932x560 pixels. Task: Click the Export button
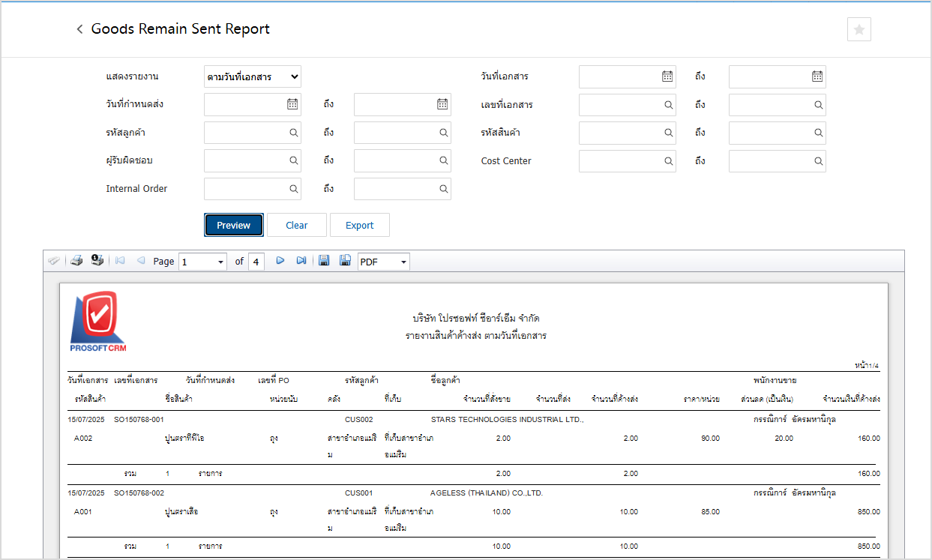(x=360, y=225)
